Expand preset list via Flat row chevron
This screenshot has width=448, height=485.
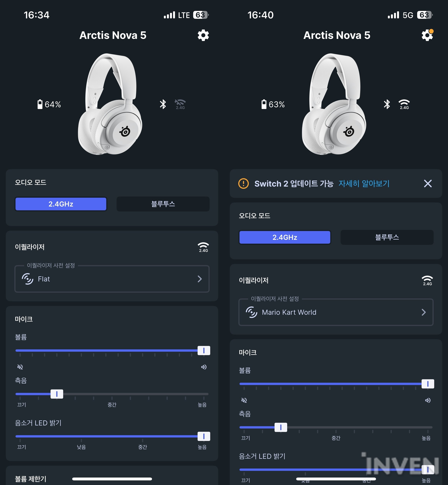click(200, 279)
